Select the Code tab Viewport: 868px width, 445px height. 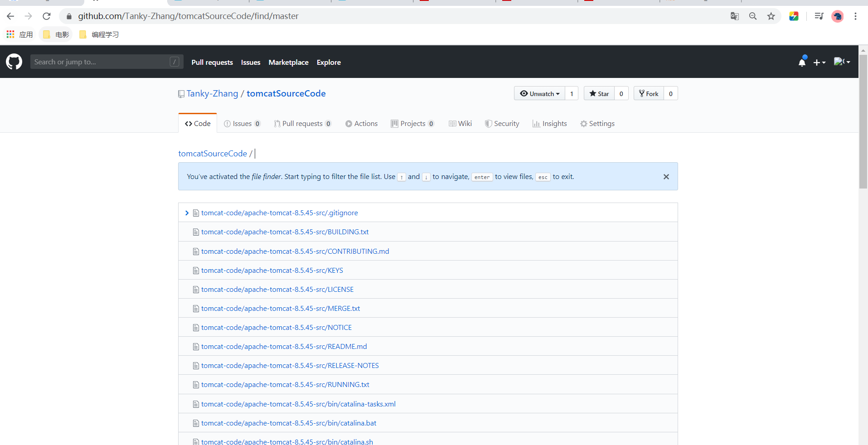(198, 123)
